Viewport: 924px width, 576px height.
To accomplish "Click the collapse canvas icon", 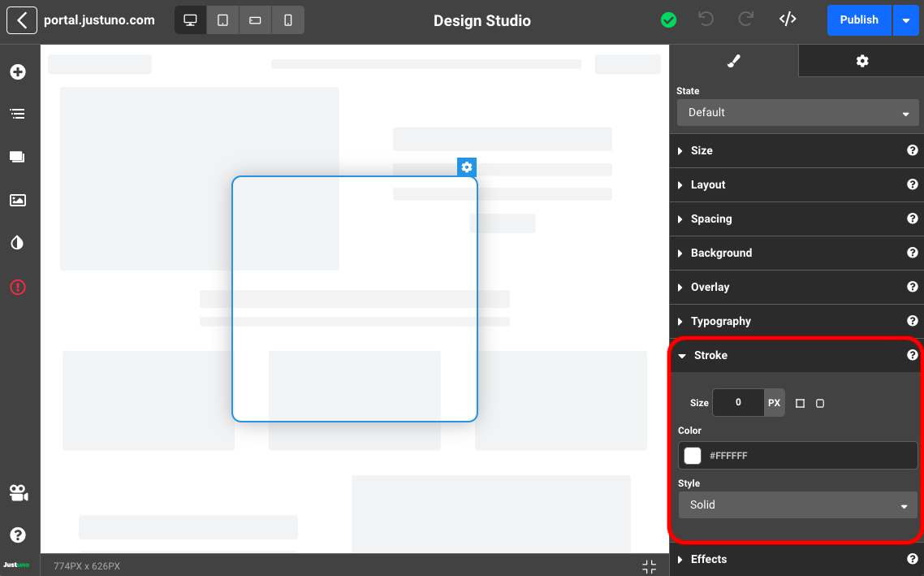I will click(x=649, y=566).
